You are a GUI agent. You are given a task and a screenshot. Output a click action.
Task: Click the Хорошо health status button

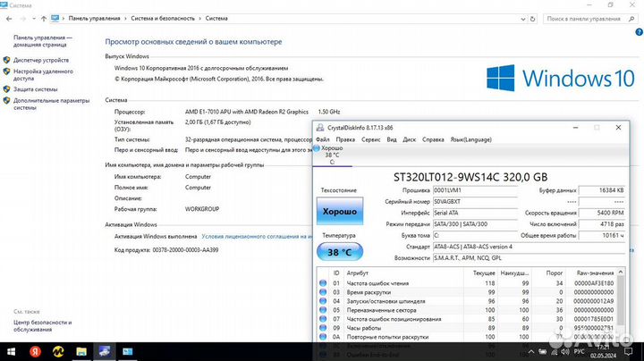point(340,211)
